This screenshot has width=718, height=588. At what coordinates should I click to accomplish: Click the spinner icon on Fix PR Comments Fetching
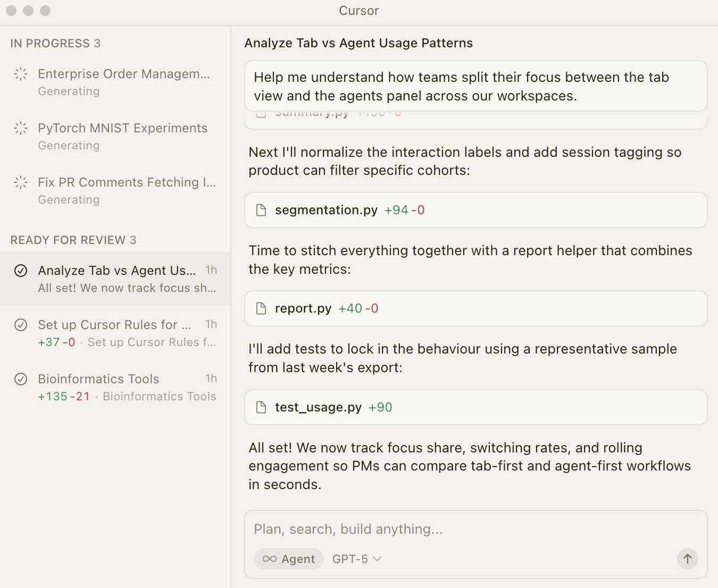click(x=20, y=182)
